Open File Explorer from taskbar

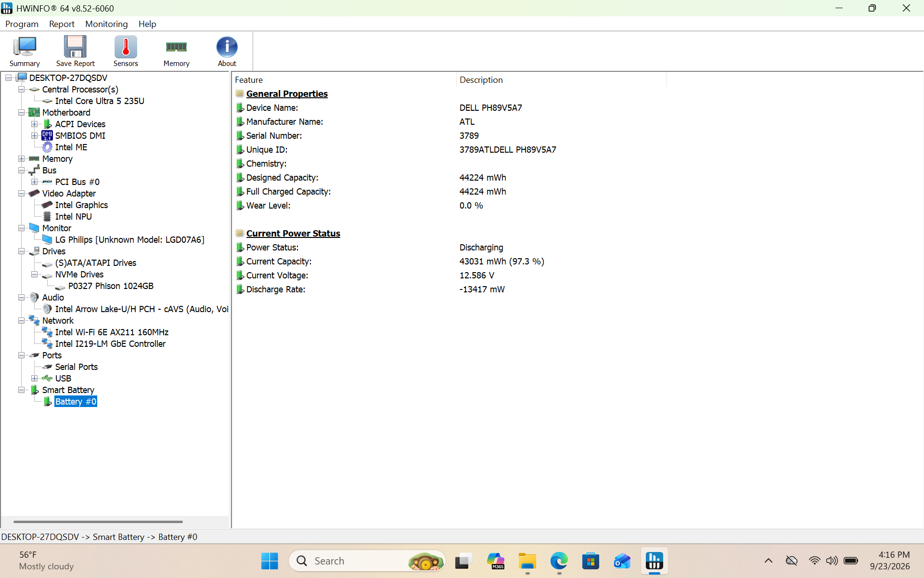(527, 561)
